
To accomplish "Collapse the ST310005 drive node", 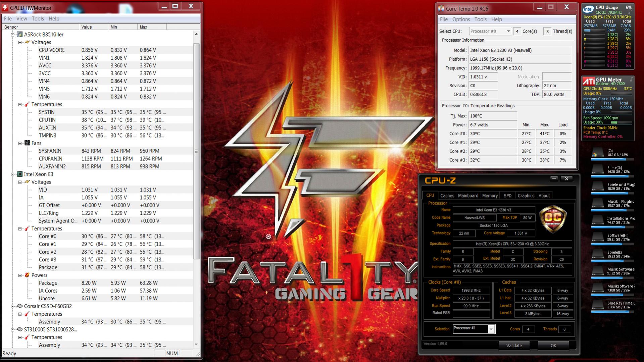I will pos(12,329).
